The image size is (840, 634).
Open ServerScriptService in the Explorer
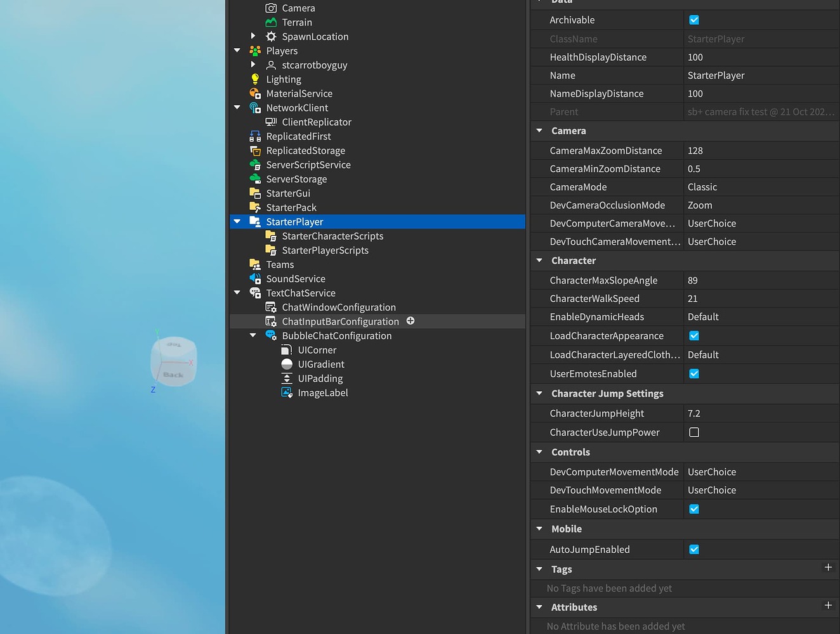(x=308, y=164)
